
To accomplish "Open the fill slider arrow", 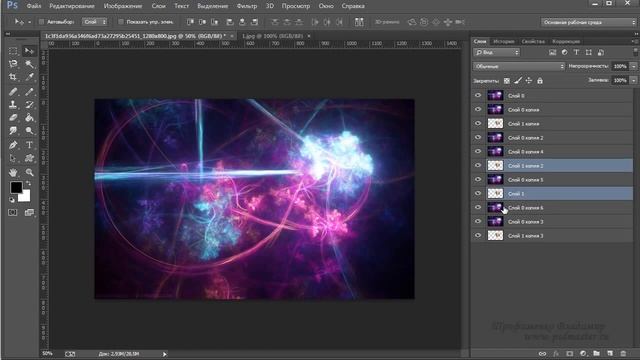I will click(x=633, y=80).
